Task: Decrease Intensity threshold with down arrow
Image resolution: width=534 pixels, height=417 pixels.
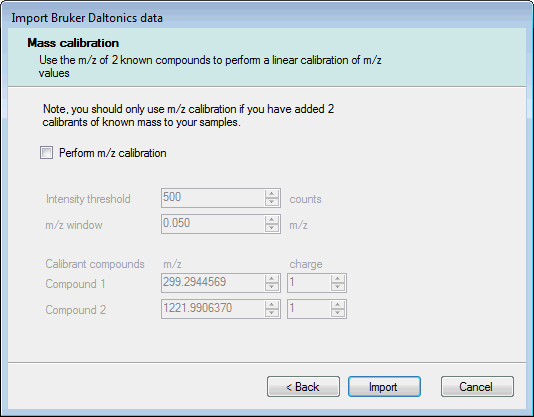Action: (x=272, y=202)
